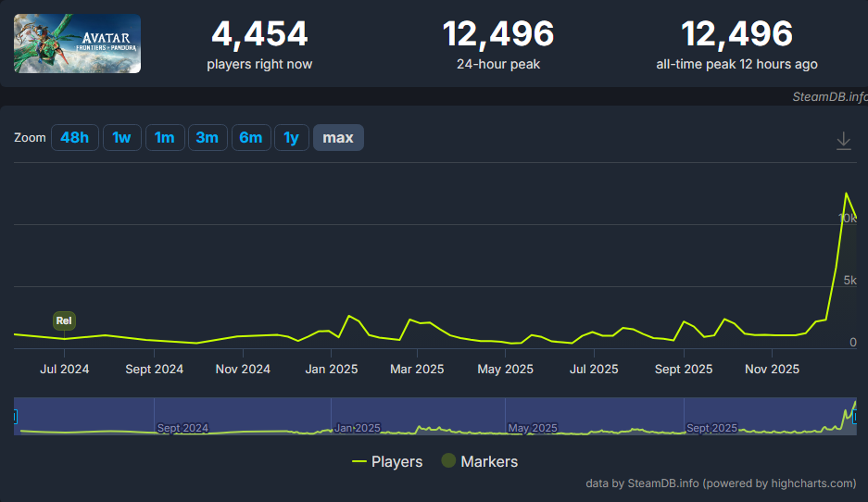Select the max zoom button
Screen dimensions: 868x502
[338, 138]
